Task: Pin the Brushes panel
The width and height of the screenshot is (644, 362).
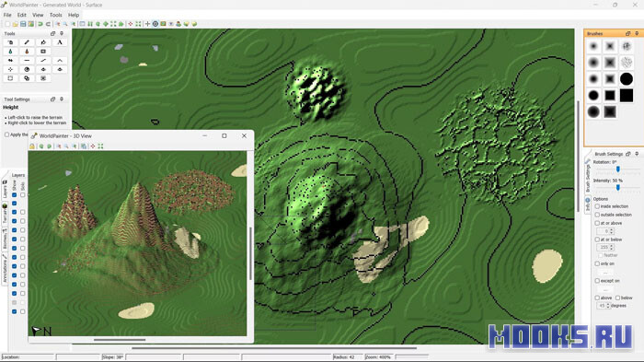Action: [637, 33]
